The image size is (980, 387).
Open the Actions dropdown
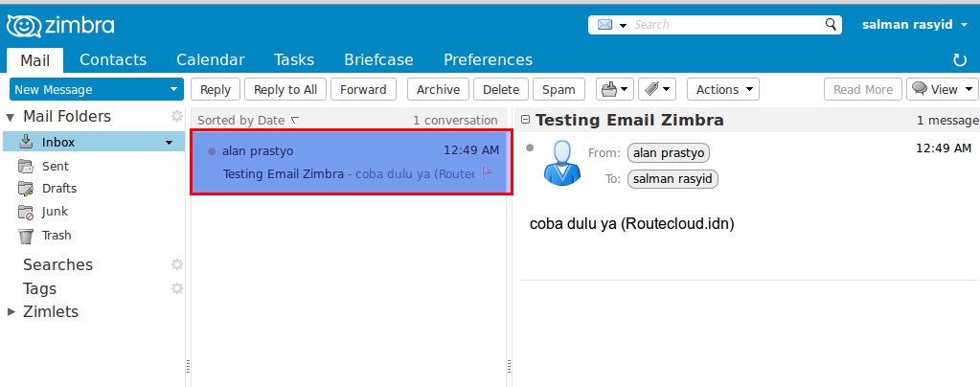723,89
